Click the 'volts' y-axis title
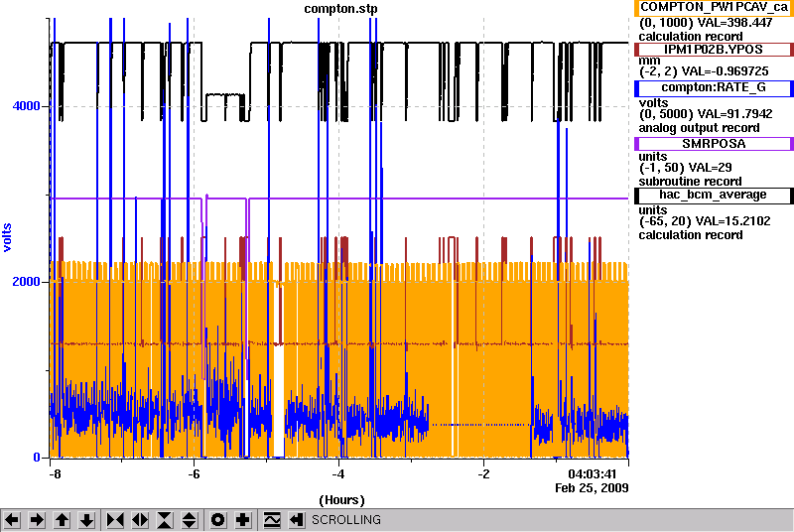794x532 pixels. point(7,237)
